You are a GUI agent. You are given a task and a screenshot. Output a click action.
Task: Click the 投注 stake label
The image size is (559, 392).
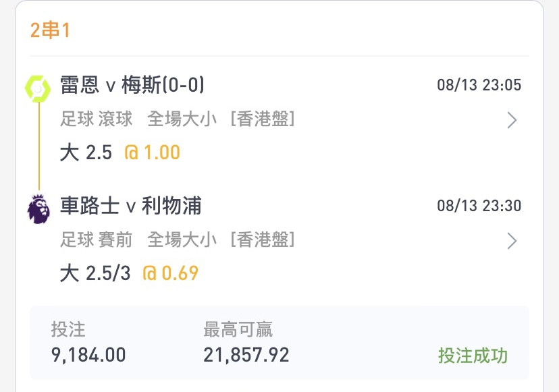tap(68, 329)
